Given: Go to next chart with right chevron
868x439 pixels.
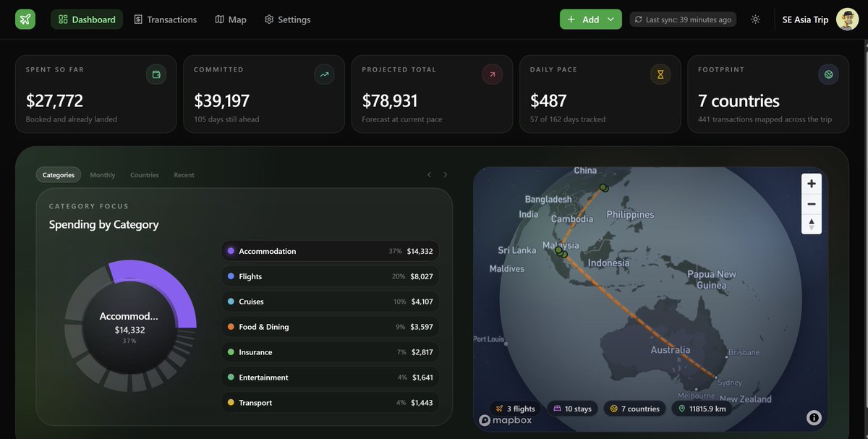Looking at the screenshot, I should tap(446, 174).
